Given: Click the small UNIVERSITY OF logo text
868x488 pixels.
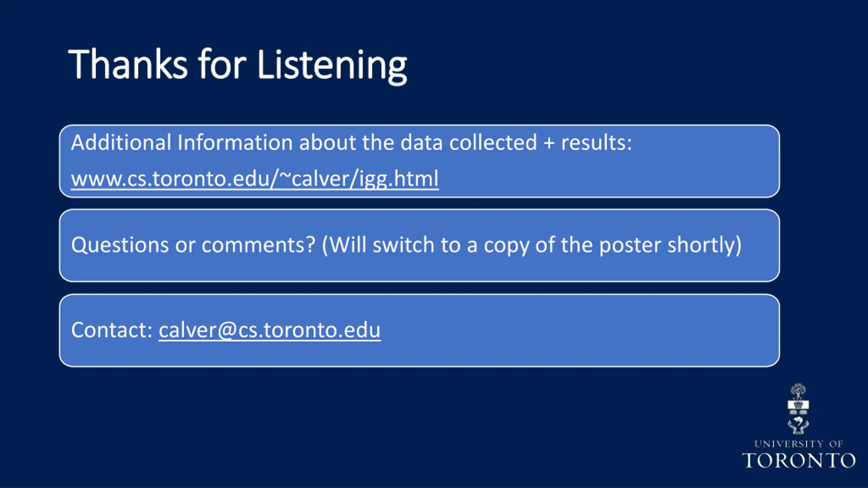Looking at the screenshot, I should click(798, 444).
